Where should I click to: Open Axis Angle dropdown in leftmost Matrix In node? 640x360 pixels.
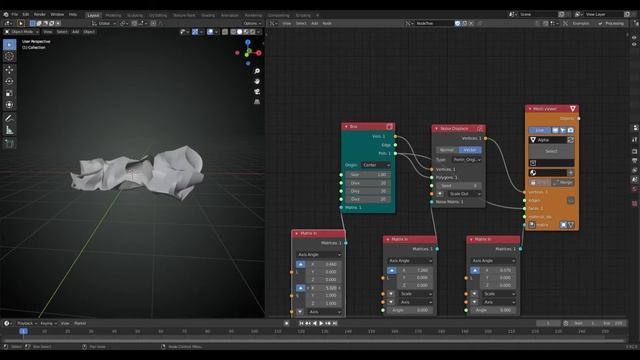click(x=319, y=255)
